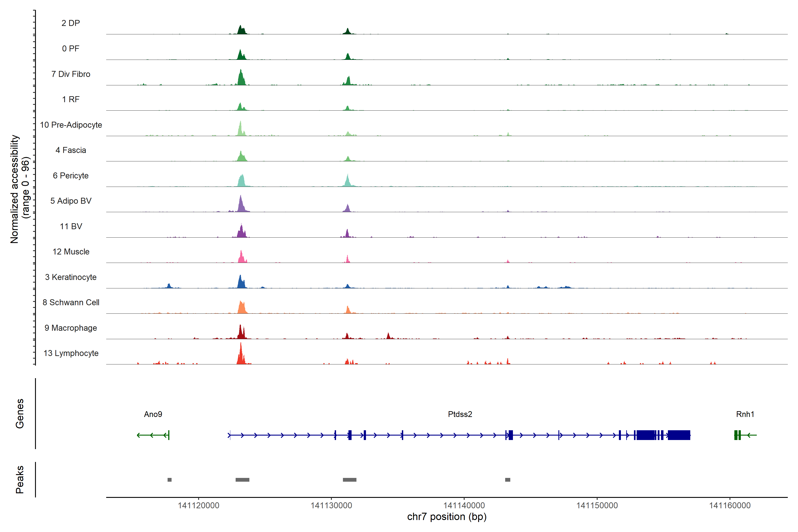Image resolution: width=798 pixels, height=532 pixels.
Task: Click the peak bar near 141131000
Action: 350,479
